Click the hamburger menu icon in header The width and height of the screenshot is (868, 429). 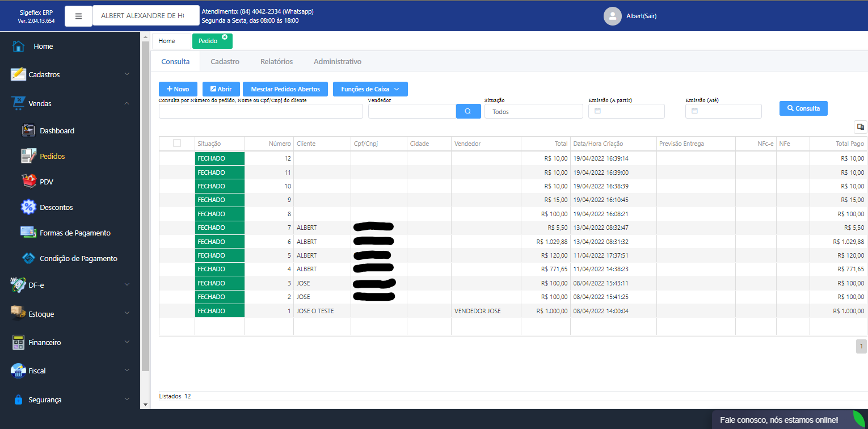[78, 16]
